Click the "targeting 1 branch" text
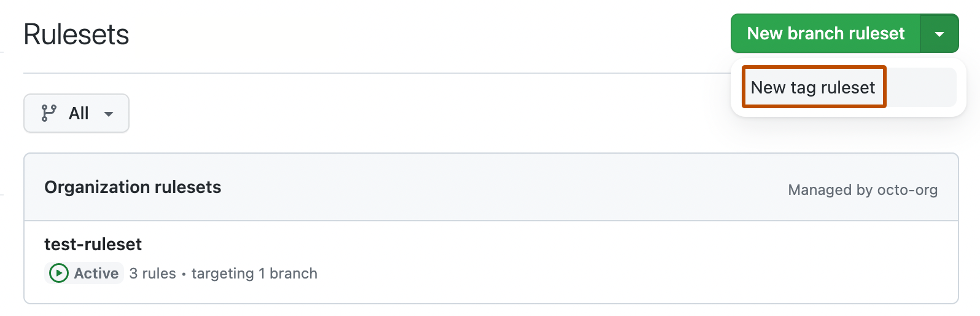The image size is (980, 316). [x=254, y=273]
